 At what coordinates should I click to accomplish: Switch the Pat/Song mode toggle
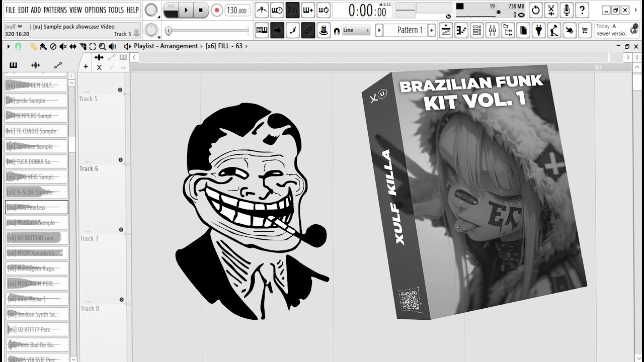(x=171, y=10)
